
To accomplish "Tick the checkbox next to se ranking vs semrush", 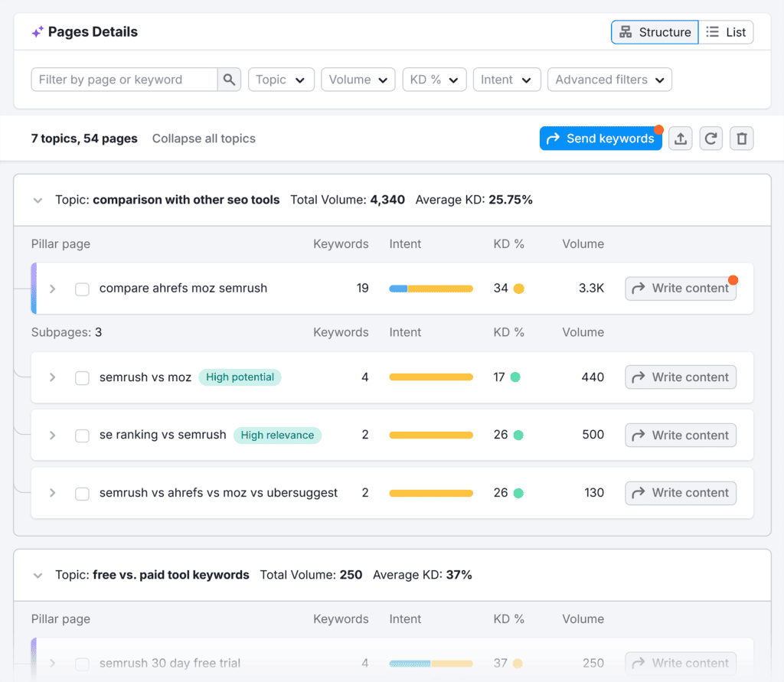I will coord(82,435).
